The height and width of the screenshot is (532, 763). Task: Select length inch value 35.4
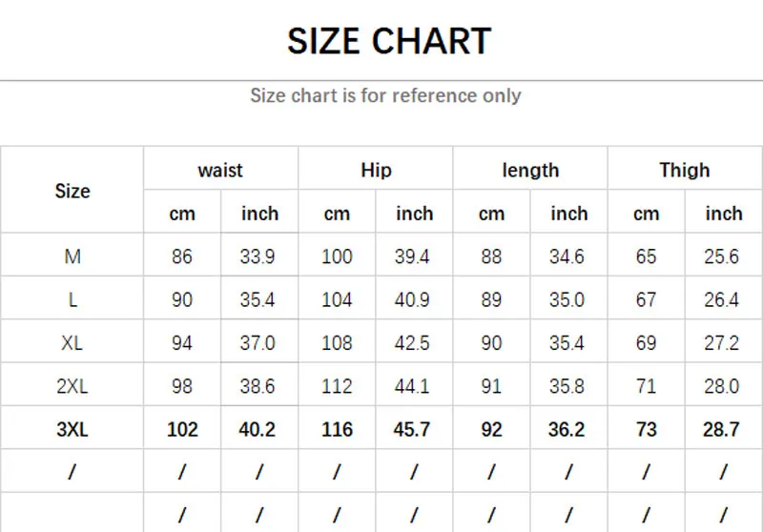[x=567, y=343]
